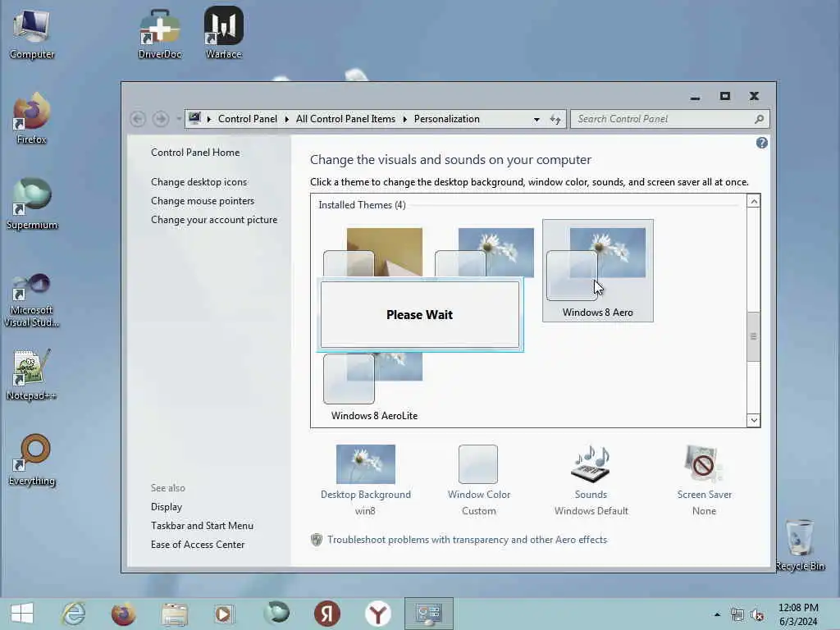Screen dimensions: 840x630
Task: Go to Control Panel Home
Action: pyautogui.click(x=195, y=152)
